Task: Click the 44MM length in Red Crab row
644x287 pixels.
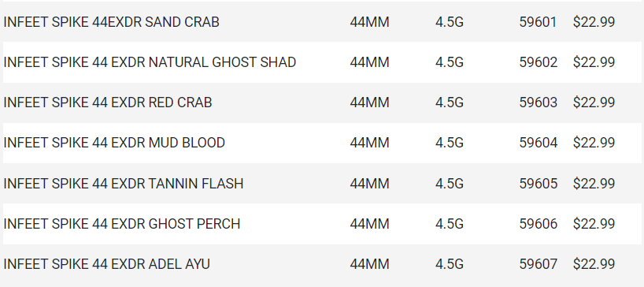Action: click(370, 102)
